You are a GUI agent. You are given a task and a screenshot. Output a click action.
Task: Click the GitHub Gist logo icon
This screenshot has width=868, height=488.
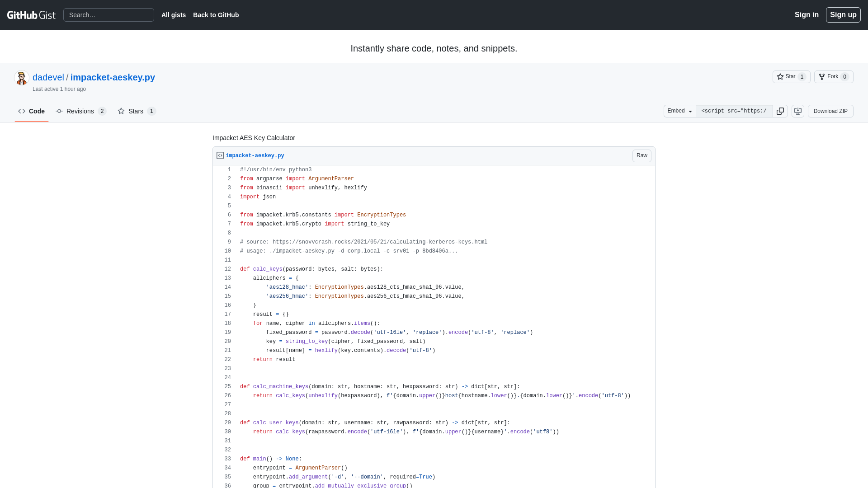[x=32, y=14]
